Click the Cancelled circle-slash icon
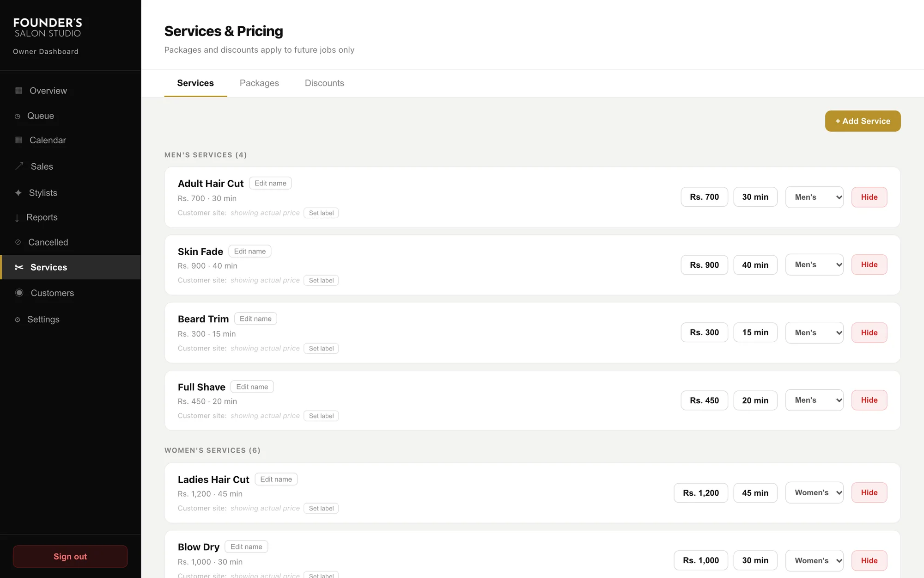 click(18, 242)
